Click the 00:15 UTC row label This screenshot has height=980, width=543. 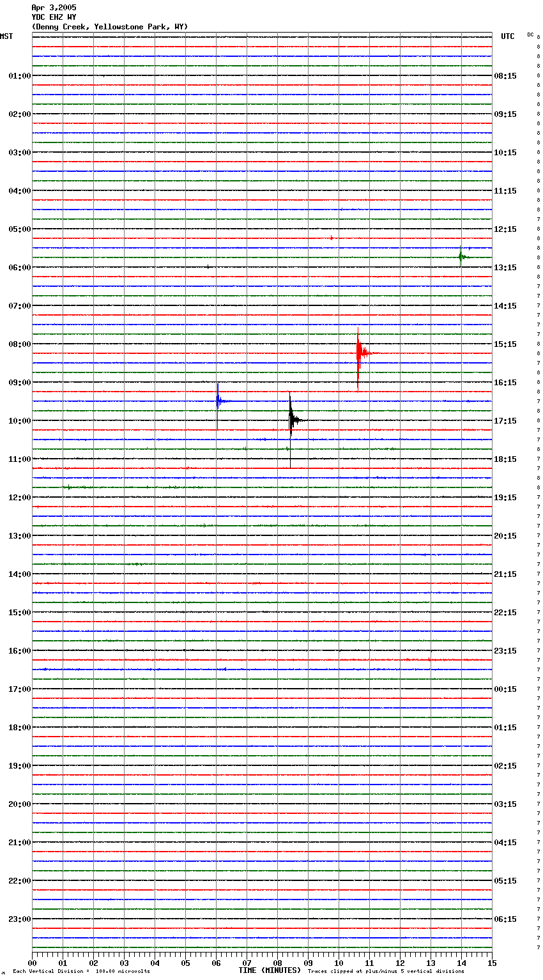tap(505, 689)
